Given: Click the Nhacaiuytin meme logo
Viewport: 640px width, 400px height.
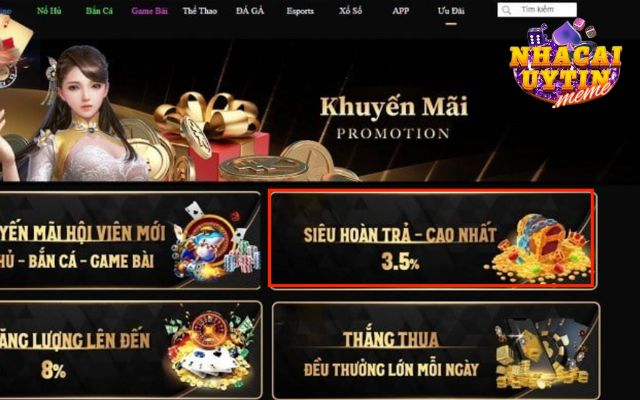Looking at the screenshot, I should (565, 64).
